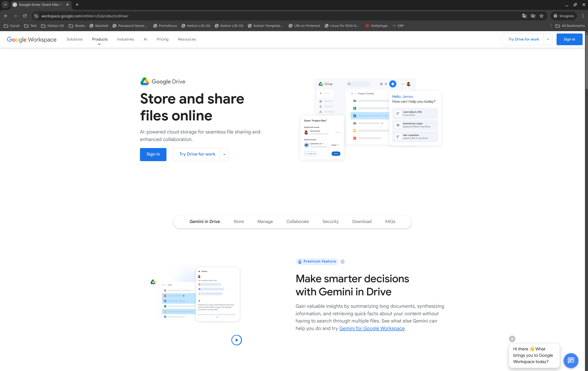Open tab search dropdown arrow
The height and width of the screenshot is (371, 588).
click(5, 5)
